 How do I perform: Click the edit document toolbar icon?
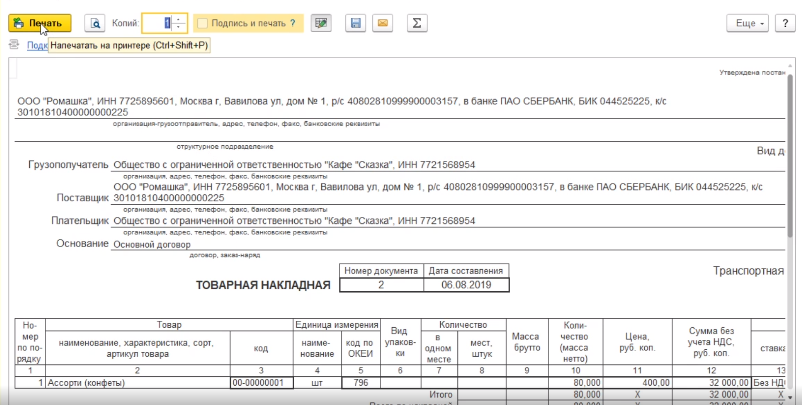pyautogui.click(x=321, y=22)
